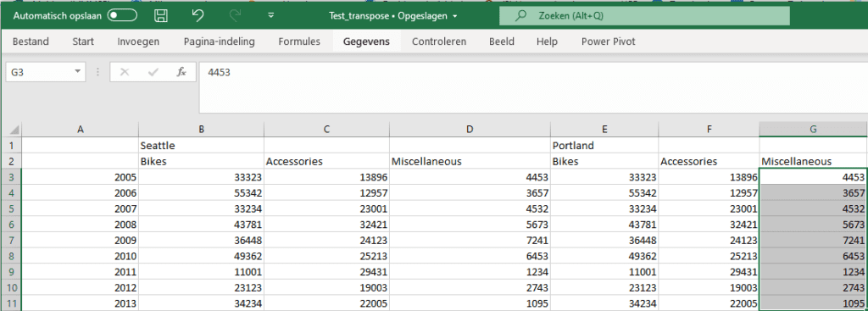Image resolution: width=868 pixels, height=311 pixels.
Task: Undo the last action with Undo arrow
Action: 198,15
